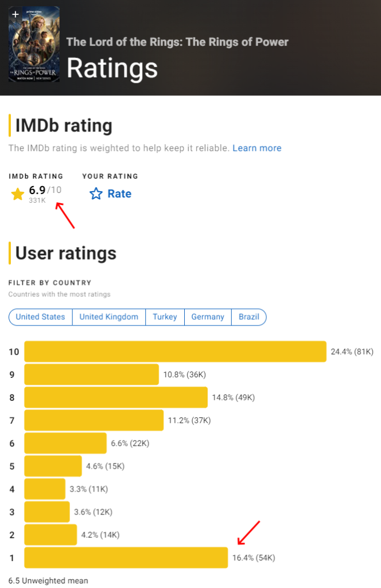Filter ratings by United Kingdom
The image size is (381, 588).
(x=108, y=317)
